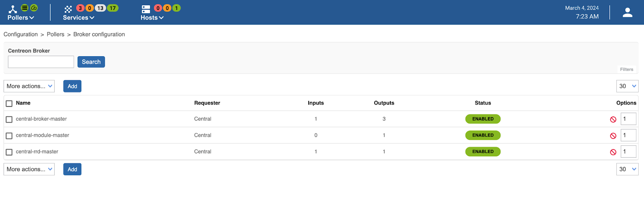Click the Pollers breadcrumb link
The height and width of the screenshot is (202, 644).
point(56,35)
